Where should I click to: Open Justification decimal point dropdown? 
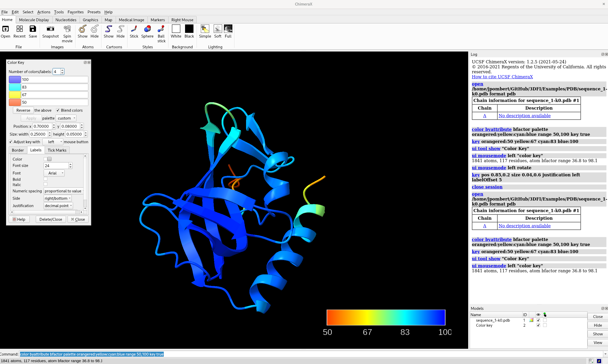(58, 206)
